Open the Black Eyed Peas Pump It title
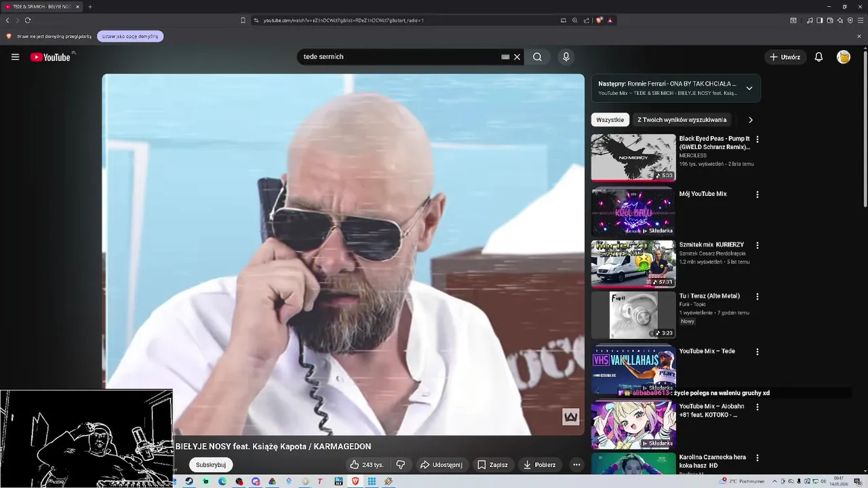The image size is (868, 488). [715, 142]
